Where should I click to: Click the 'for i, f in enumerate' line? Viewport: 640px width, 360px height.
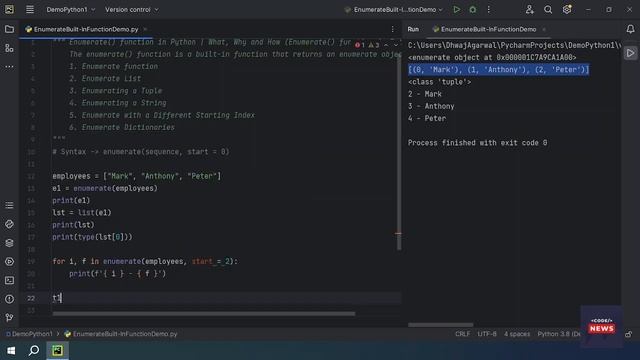(x=145, y=262)
